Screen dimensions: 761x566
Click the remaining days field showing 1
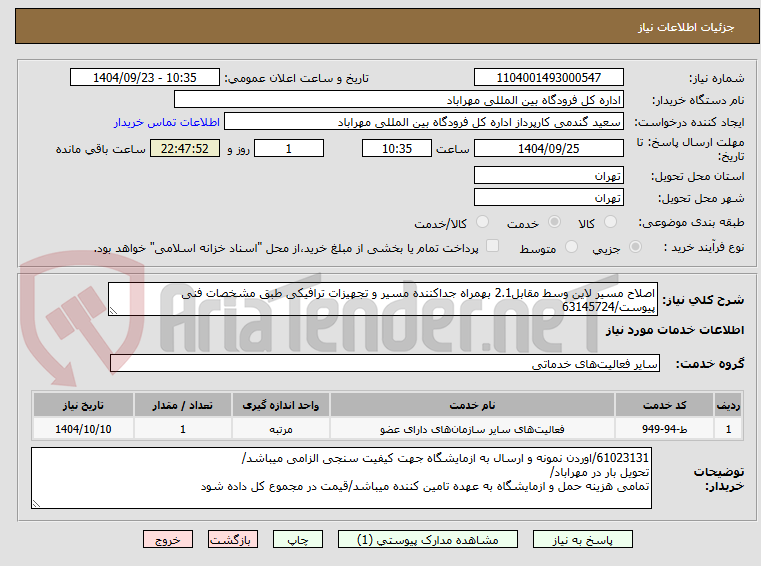click(289, 149)
